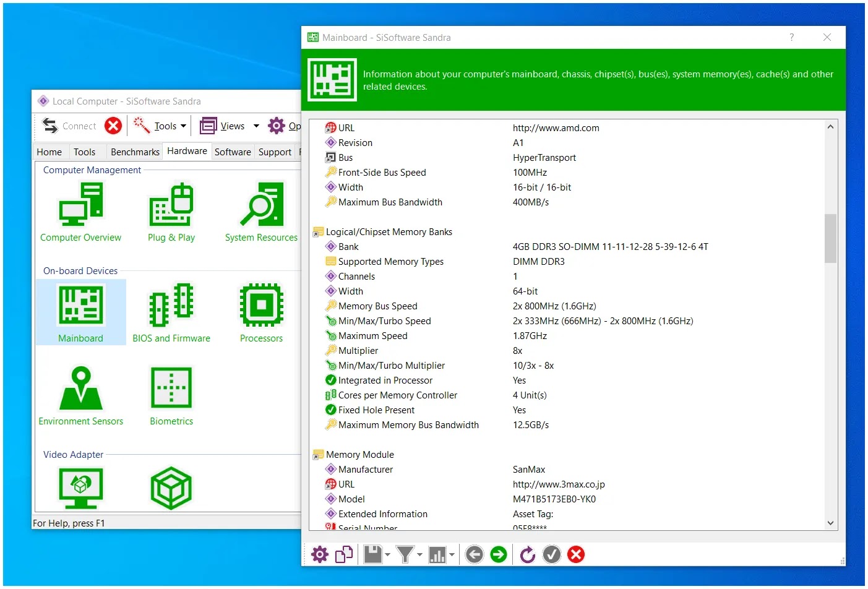Click the filter funnel icon
Viewport: 868px width, 589px height.
pyautogui.click(x=405, y=554)
